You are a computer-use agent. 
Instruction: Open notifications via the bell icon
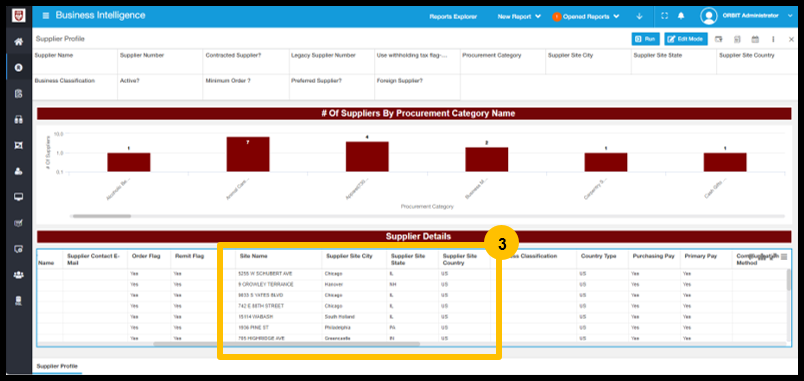[x=681, y=16]
